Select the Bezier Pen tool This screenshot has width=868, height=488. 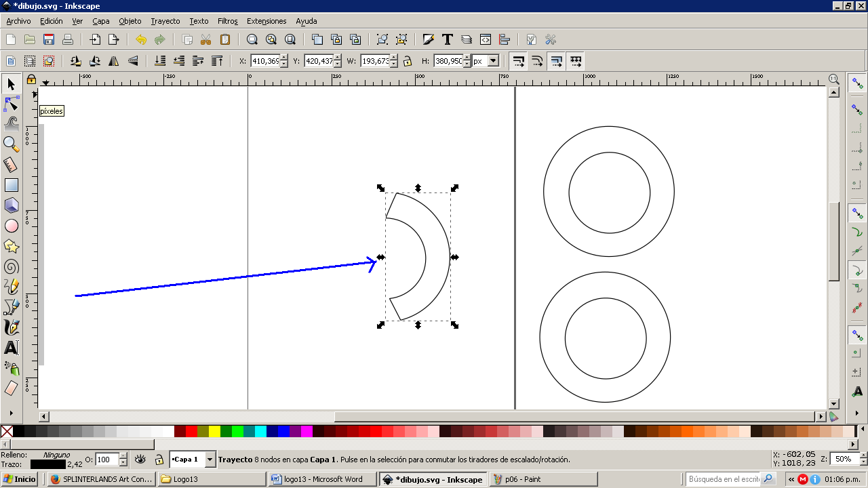[11, 307]
